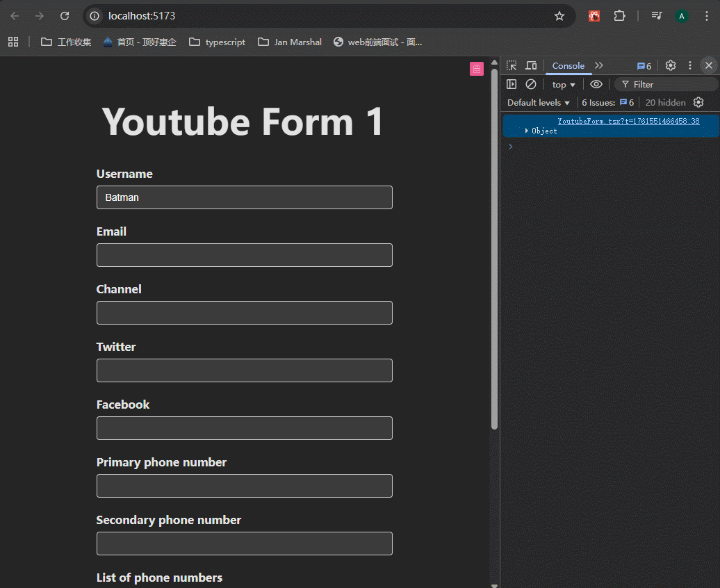The image size is (720, 588).
Task: Show more DevTools tabs with the chevron
Action: pyautogui.click(x=599, y=65)
